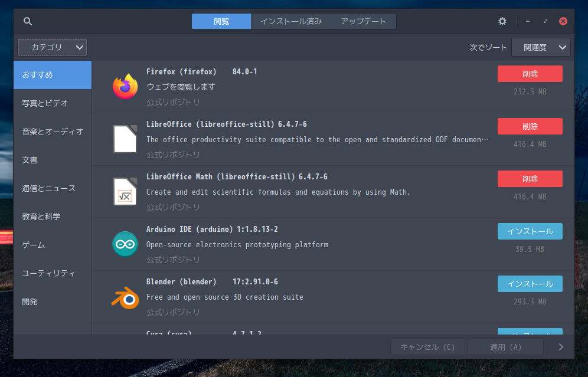This screenshot has width=588, height=377.
Task: Click the 次でソート label
Action: (488, 48)
